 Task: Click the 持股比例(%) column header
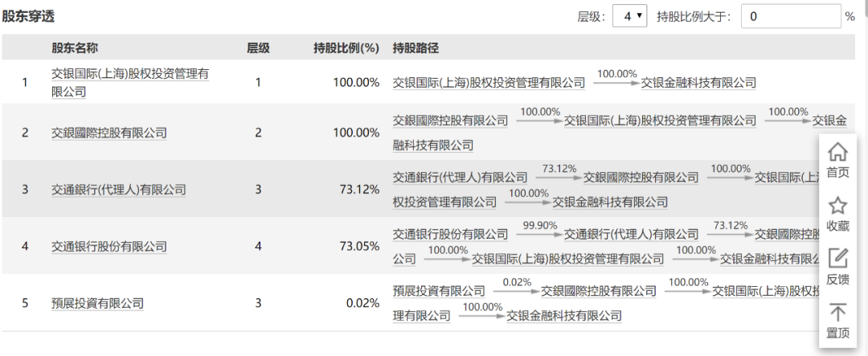346,48
